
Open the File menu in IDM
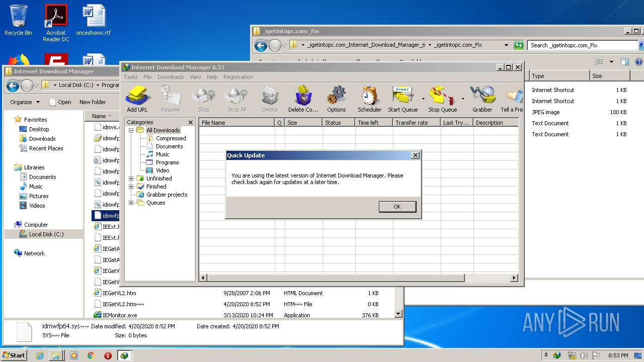pos(147,77)
